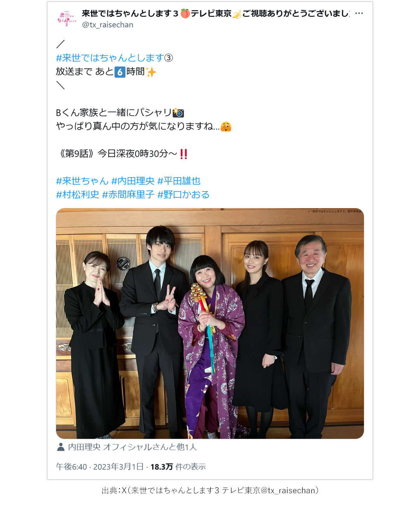Image resolution: width=420 pixels, height=520 pixels.
Task: Click the red double exclamation emoji
Action: click(x=184, y=154)
